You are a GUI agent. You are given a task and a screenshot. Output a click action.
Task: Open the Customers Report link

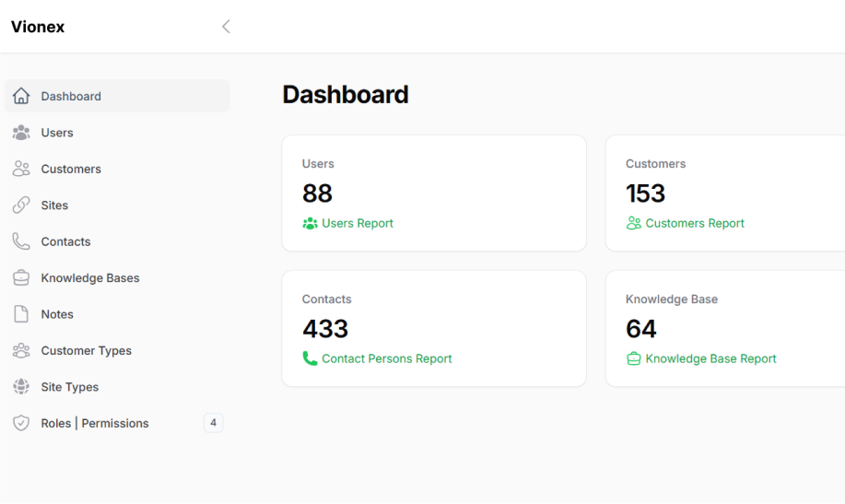[x=694, y=223]
